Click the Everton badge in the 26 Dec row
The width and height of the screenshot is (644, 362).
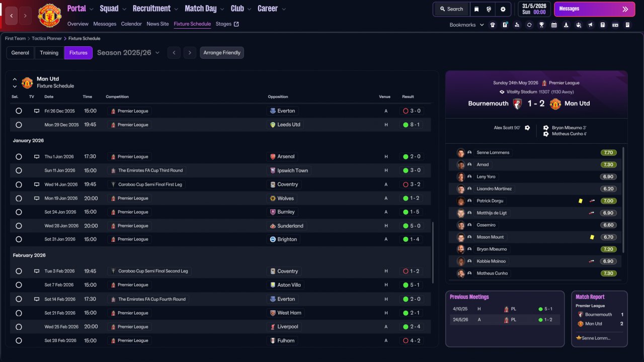(273, 111)
